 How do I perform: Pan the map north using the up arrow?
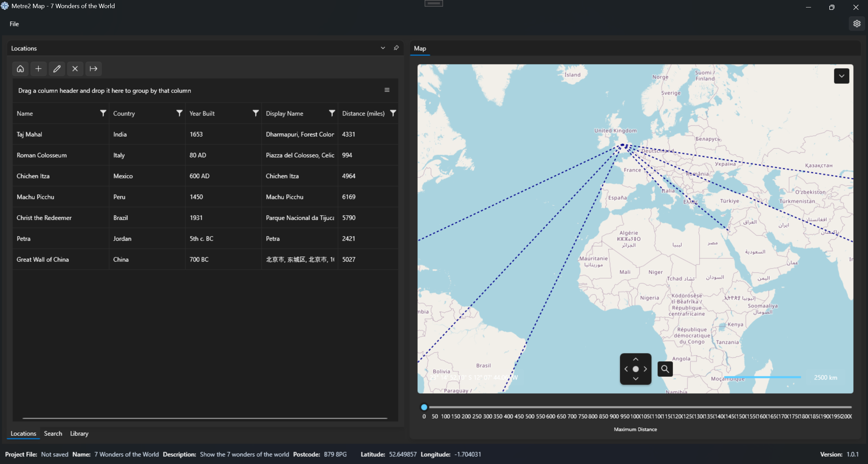[635, 359]
